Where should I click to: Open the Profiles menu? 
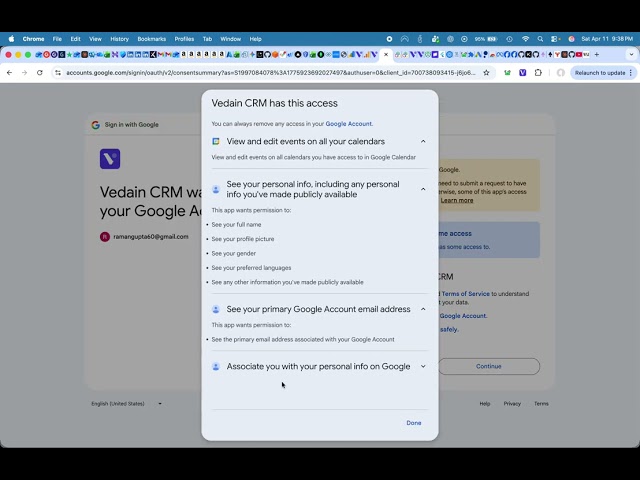(184, 39)
